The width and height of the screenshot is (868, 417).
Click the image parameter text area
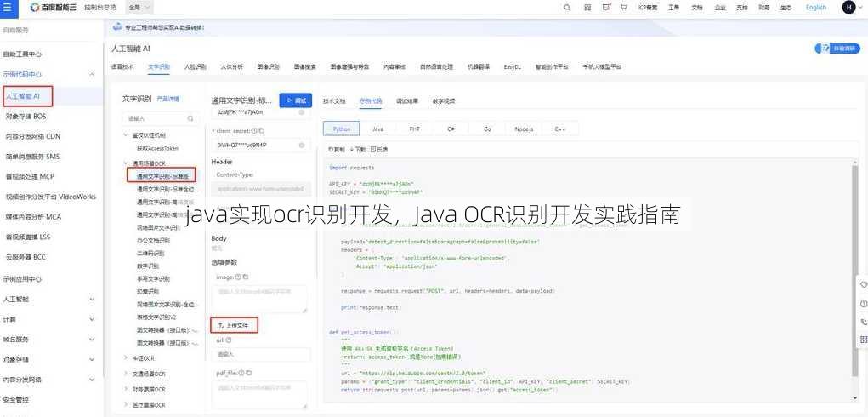260,299
